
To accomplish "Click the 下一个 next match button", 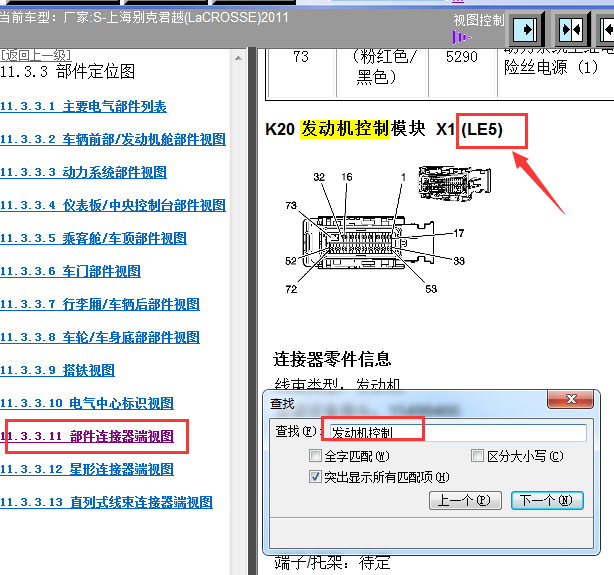I will click(547, 500).
